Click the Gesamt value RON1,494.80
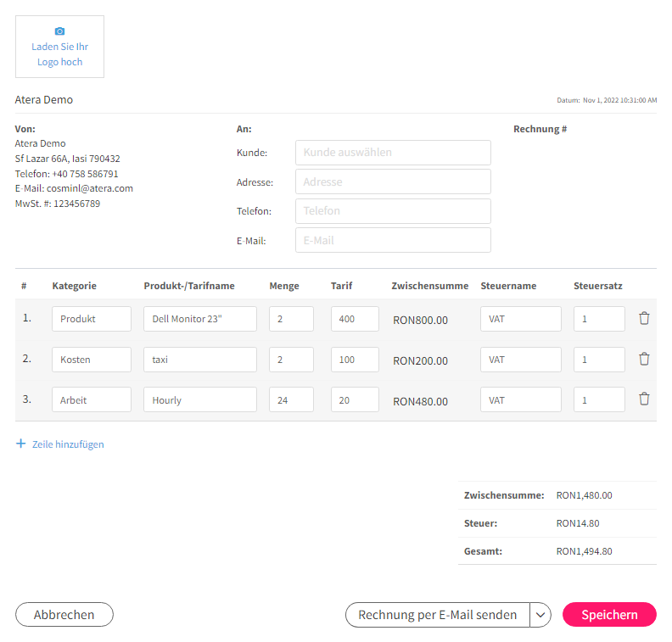 [584, 551]
